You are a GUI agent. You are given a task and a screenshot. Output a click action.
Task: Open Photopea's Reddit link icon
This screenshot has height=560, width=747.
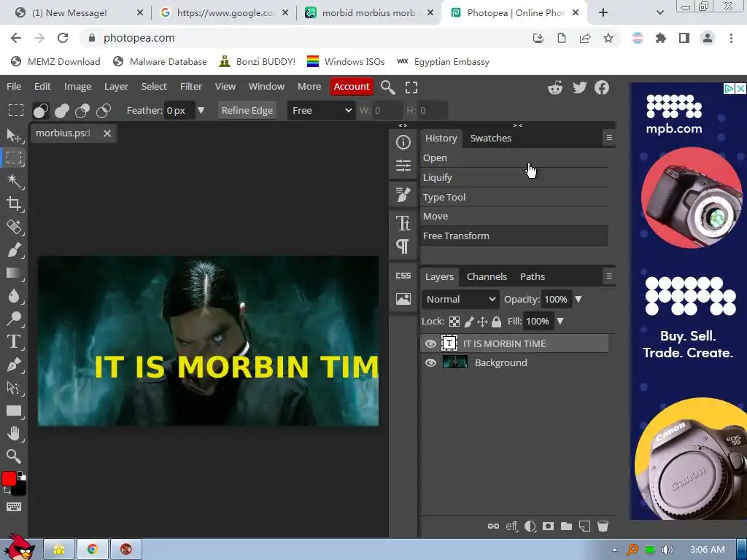pyautogui.click(x=555, y=87)
